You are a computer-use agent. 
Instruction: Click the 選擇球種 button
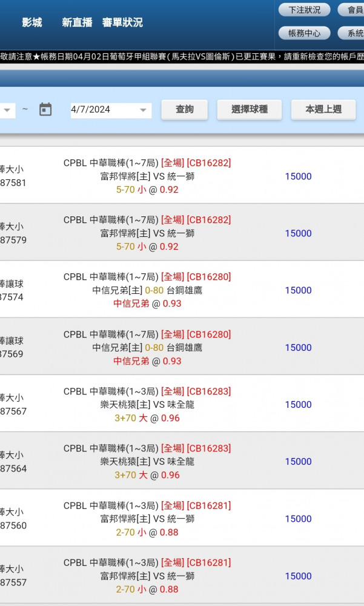pyautogui.click(x=250, y=109)
